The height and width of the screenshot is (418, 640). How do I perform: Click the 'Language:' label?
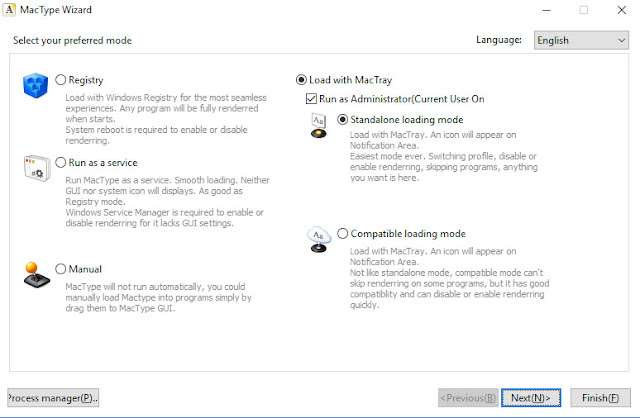499,40
